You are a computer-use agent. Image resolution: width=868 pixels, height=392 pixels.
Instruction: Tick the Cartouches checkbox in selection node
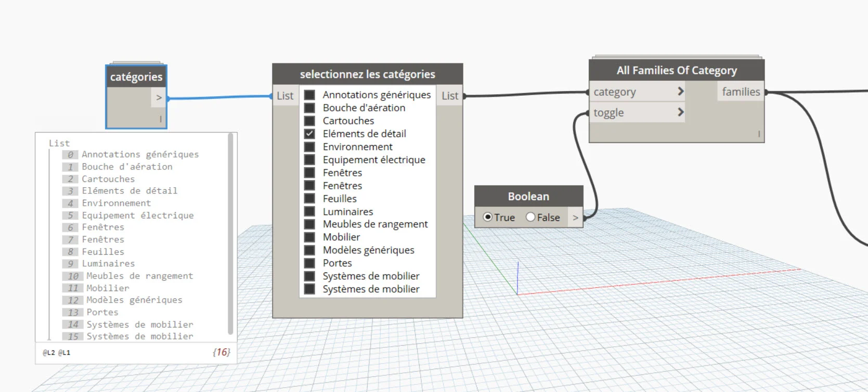[x=309, y=121]
